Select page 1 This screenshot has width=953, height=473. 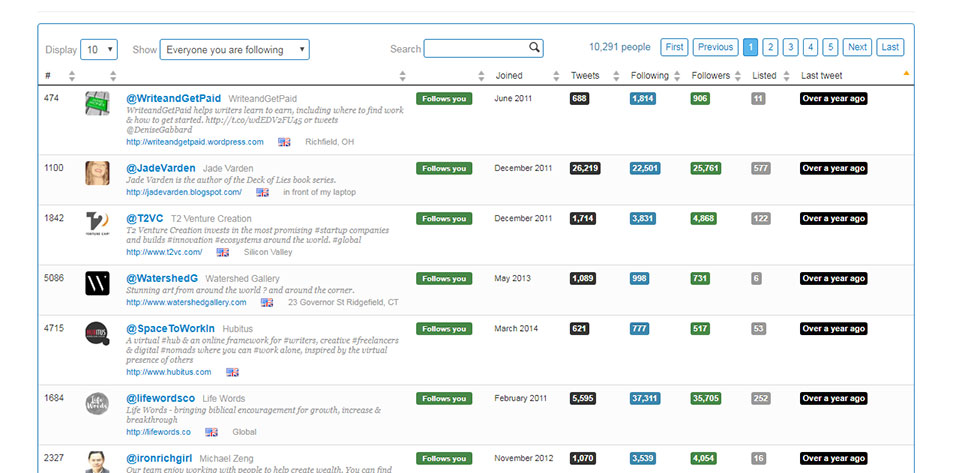(750, 47)
